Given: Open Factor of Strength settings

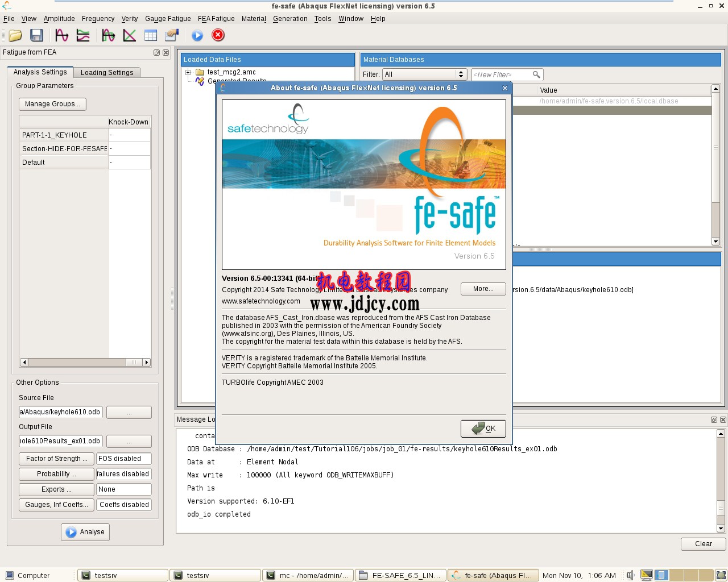Looking at the screenshot, I should [56, 459].
